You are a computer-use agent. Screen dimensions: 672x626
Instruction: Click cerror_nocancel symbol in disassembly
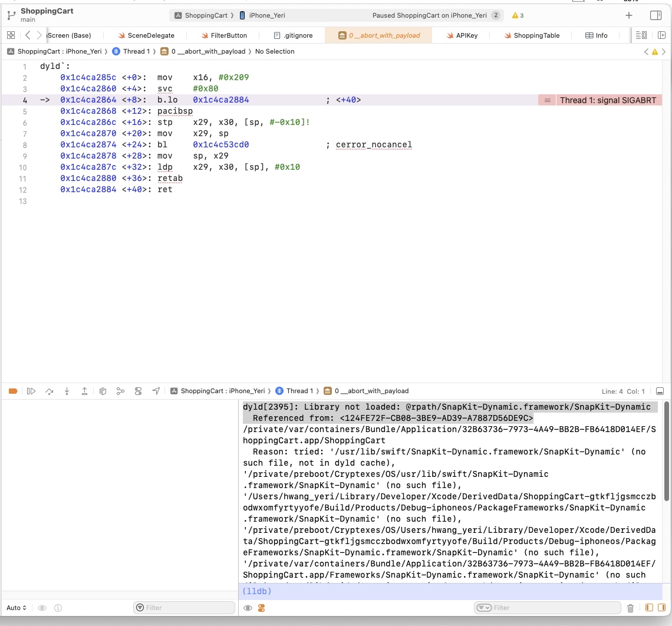click(374, 145)
